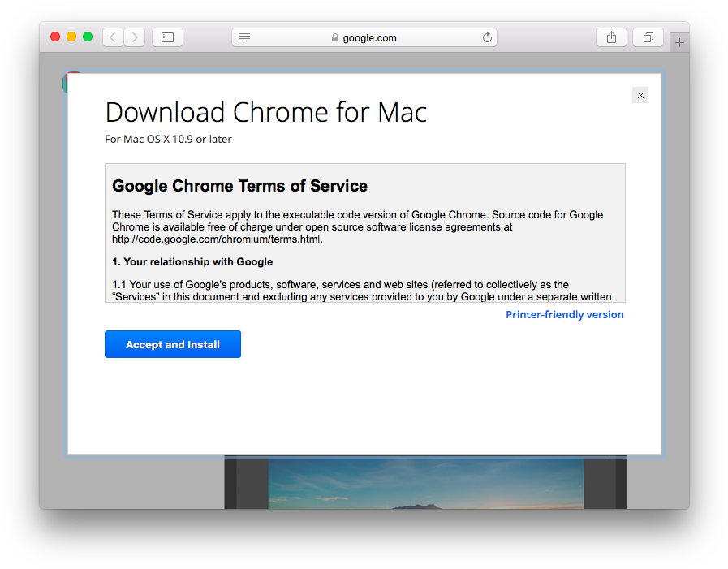
Task: Dismiss the download dialog with the × button
Action: point(640,95)
